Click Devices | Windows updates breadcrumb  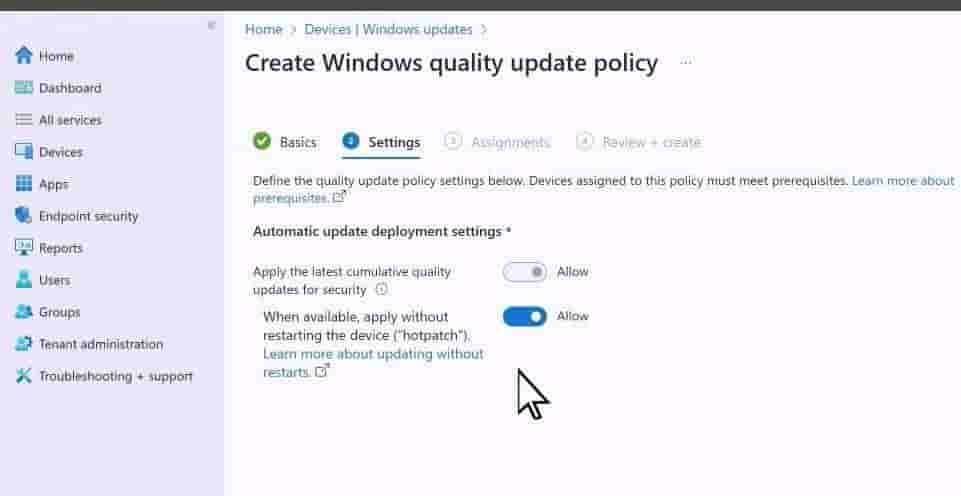(x=388, y=29)
